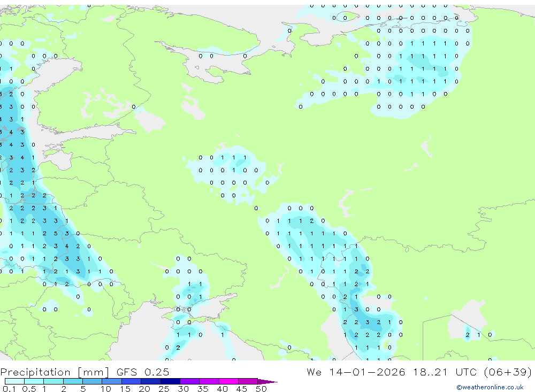This screenshot has height=392, width=535.
Task: Click the legend label '15'
Action: coord(125,389)
